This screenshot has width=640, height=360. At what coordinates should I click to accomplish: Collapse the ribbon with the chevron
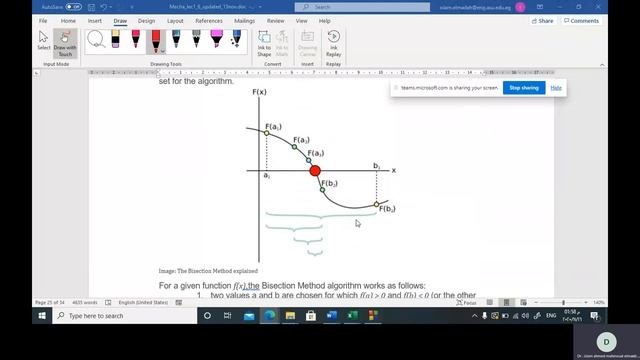point(602,64)
